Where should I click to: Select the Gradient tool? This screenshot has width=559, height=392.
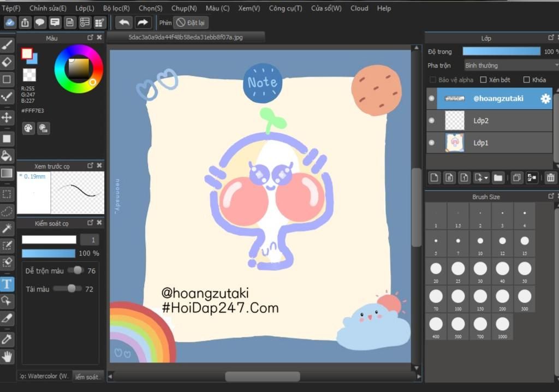point(7,174)
